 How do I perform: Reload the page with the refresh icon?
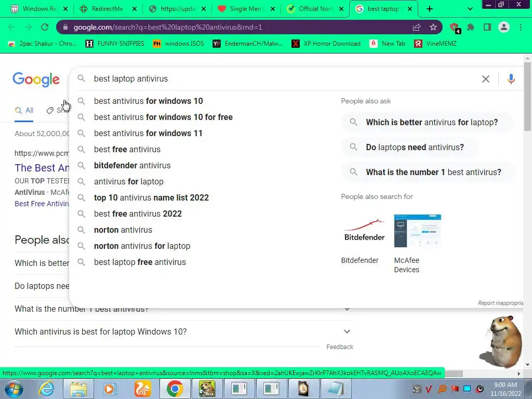point(45,27)
